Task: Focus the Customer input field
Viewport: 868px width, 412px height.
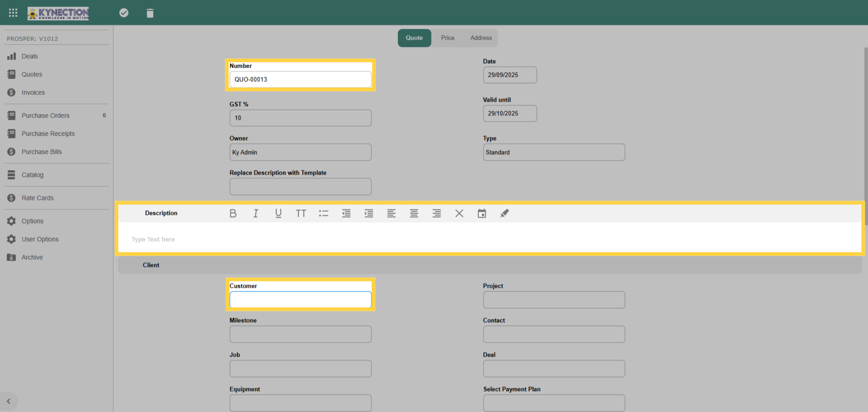Action: click(x=300, y=300)
